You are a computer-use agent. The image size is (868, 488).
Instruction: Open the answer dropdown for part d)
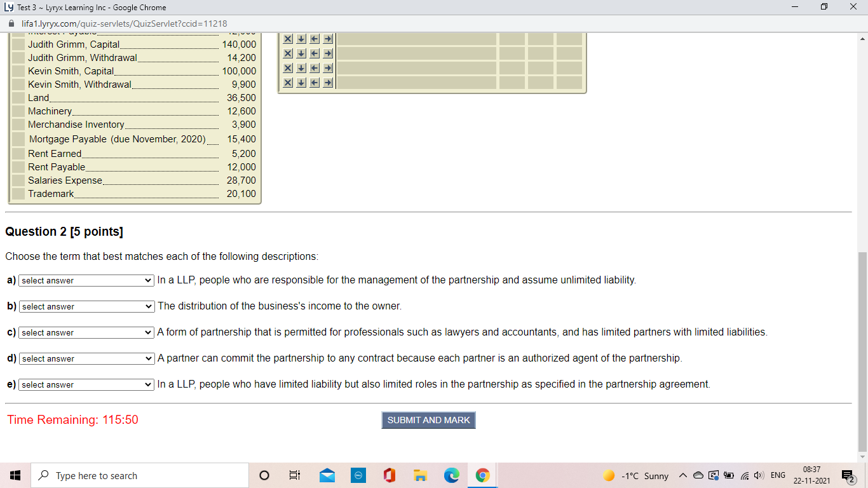pyautogui.click(x=86, y=358)
